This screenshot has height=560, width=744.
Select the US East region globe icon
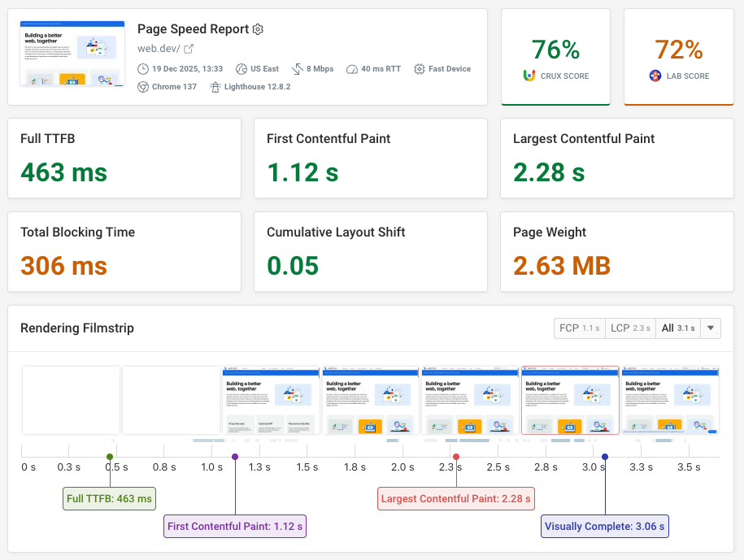point(240,68)
